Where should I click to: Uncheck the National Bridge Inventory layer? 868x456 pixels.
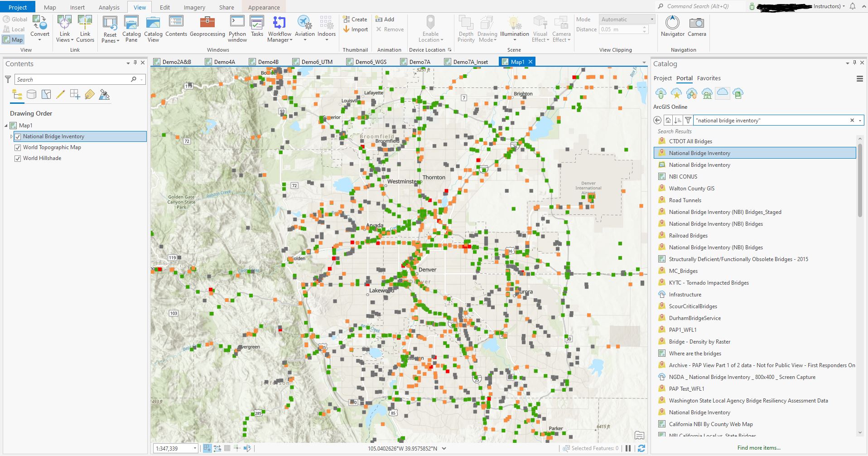[18, 136]
